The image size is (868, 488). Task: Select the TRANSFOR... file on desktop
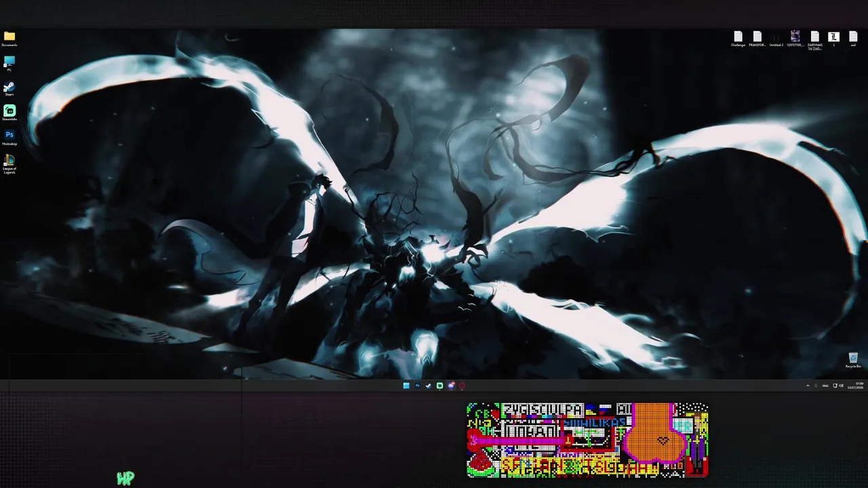click(x=757, y=39)
